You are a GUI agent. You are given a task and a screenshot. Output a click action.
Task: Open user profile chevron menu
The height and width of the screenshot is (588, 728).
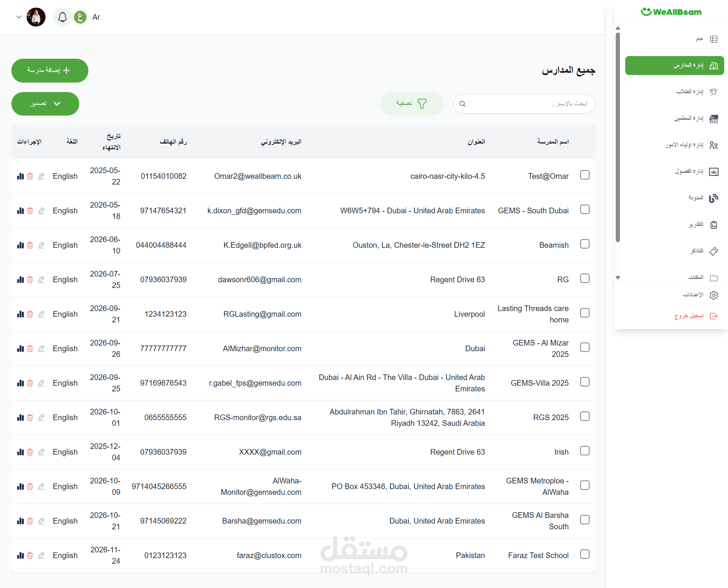click(x=19, y=17)
